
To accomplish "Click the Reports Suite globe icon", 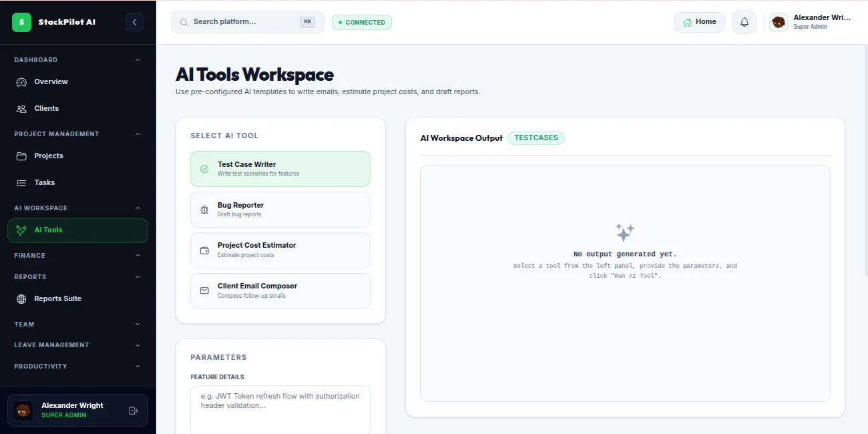I will [x=21, y=299].
